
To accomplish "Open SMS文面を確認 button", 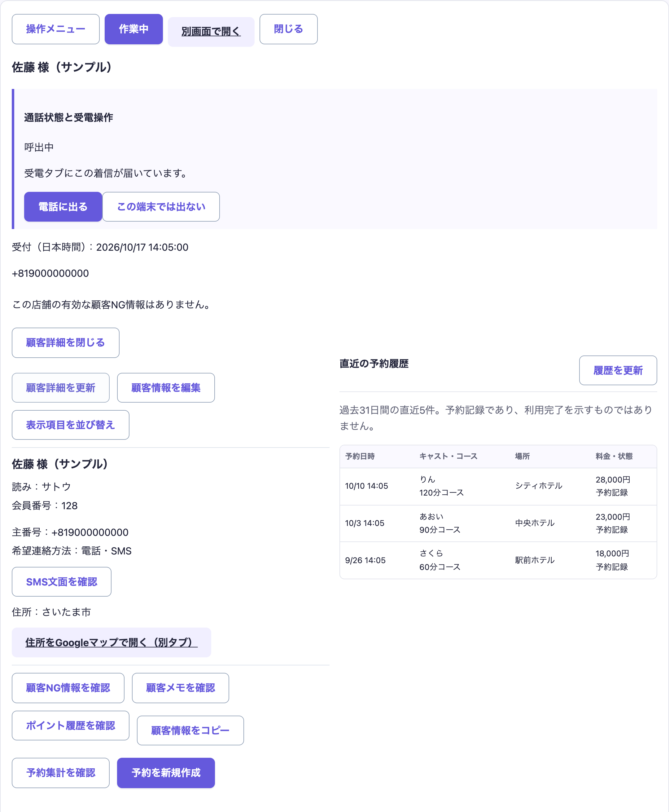I will point(62,582).
